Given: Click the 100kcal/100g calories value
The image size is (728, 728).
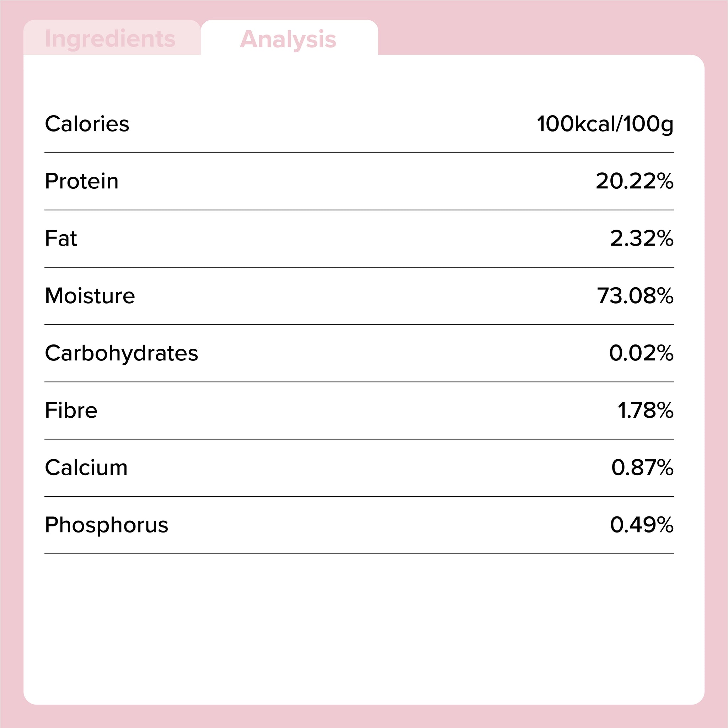Looking at the screenshot, I should (605, 124).
